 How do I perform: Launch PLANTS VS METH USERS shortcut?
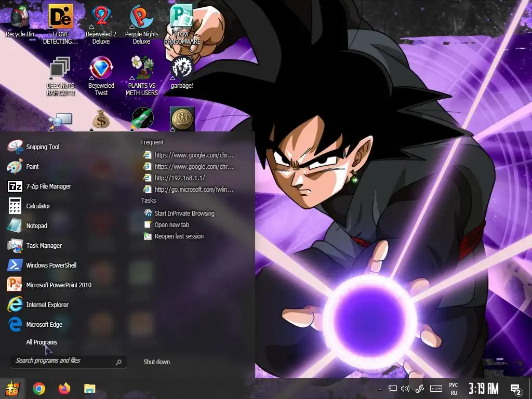[x=141, y=76]
